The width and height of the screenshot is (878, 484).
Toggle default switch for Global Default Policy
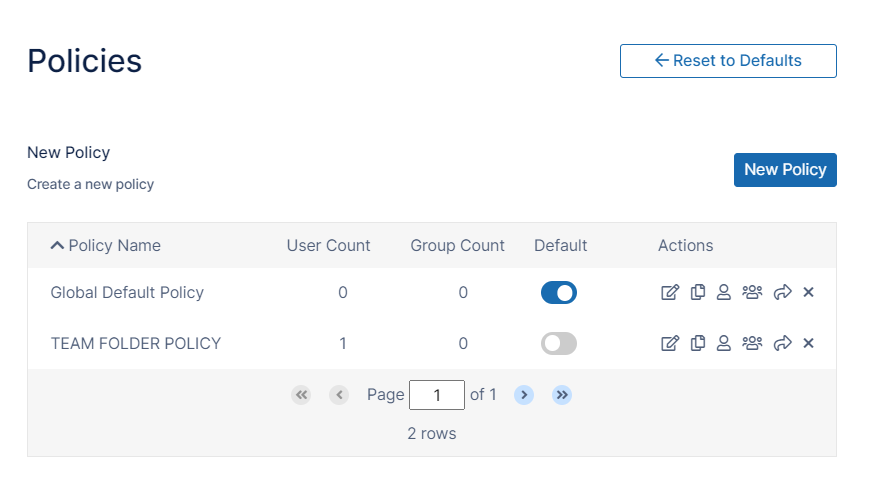[559, 293]
